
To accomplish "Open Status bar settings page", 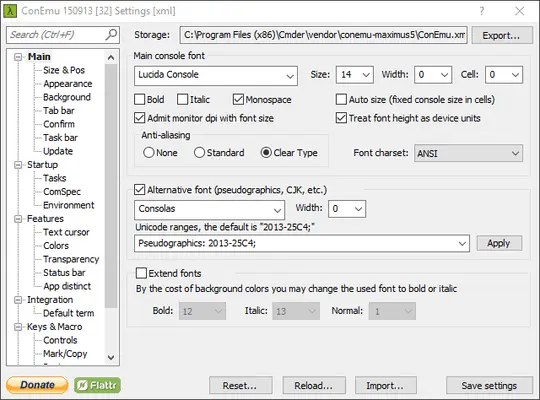I will pos(64,273).
